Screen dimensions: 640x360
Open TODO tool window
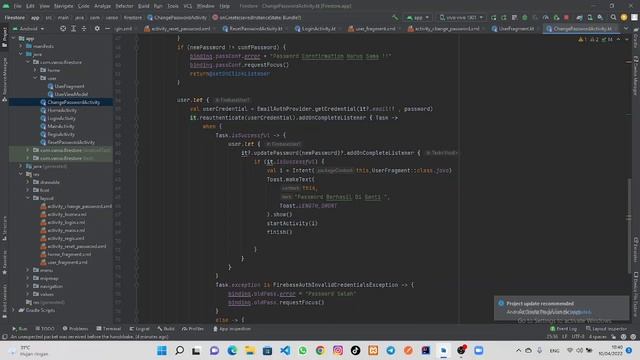click(x=45, y=329)
